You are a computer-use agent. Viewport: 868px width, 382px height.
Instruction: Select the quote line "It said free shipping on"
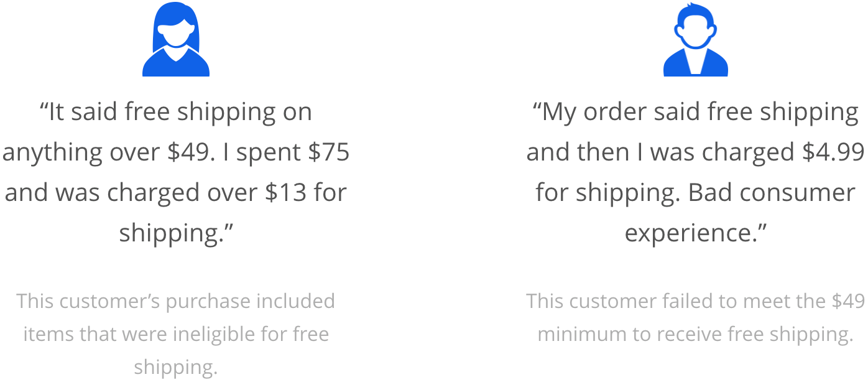(x=176, y=113)
